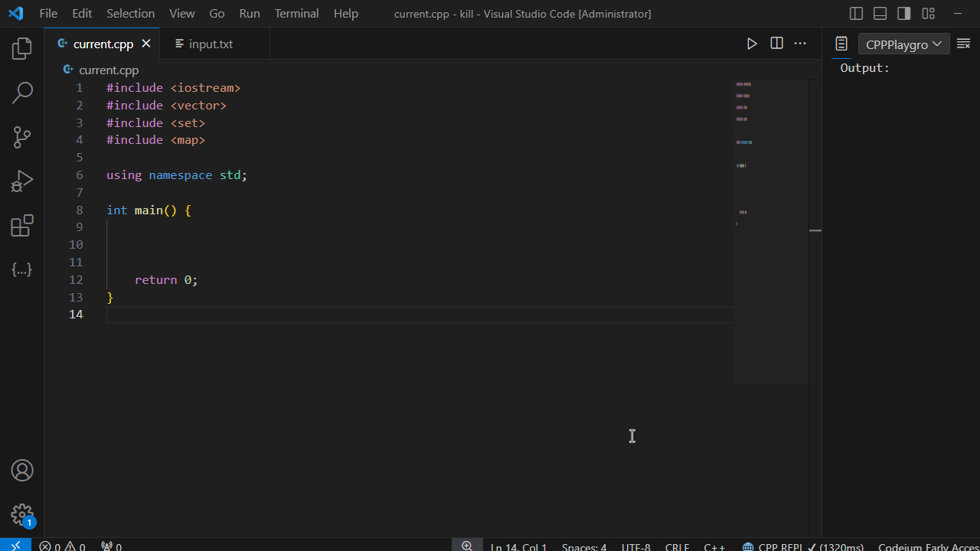Click the '#include <set>' line
The height and width of the screenshot is (551, 980).
click(x=155, y=123)
